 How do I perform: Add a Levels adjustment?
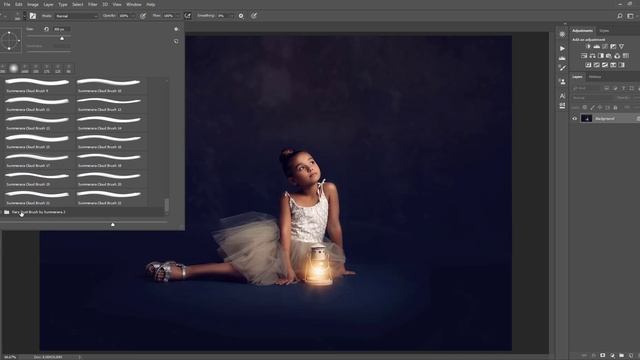[596, 47]
